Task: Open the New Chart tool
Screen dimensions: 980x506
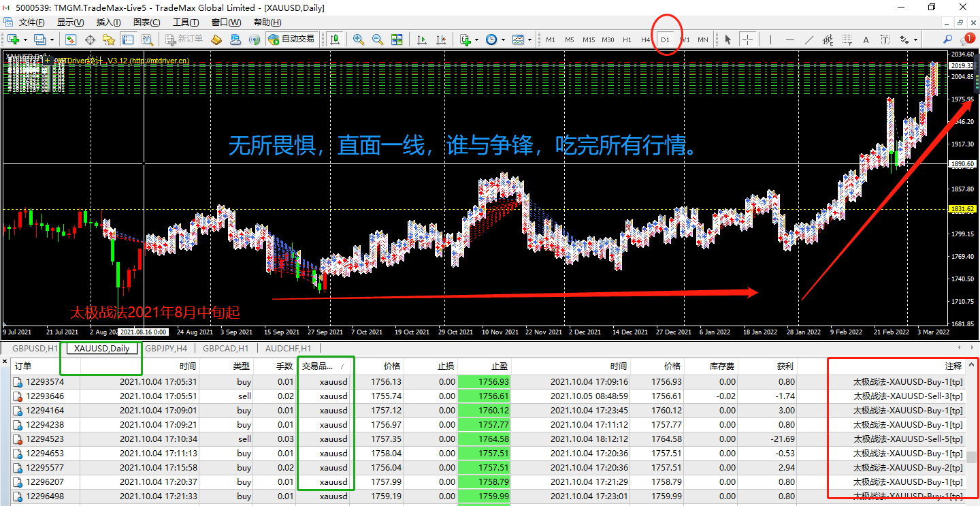Action: 13,39
